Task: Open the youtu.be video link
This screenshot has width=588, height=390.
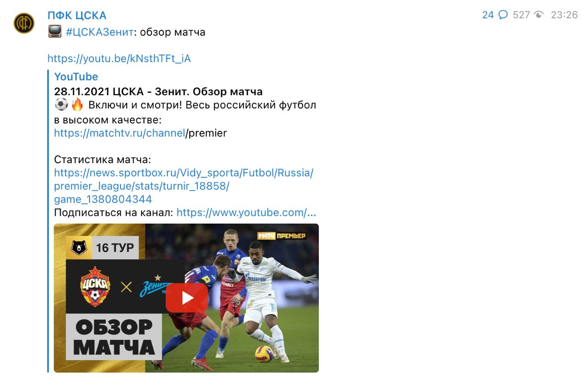Action: [x=119, y=59]
